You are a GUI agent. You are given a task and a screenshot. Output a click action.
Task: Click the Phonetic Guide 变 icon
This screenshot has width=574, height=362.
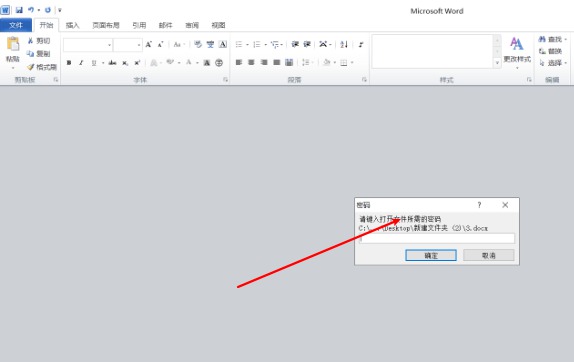210,45
